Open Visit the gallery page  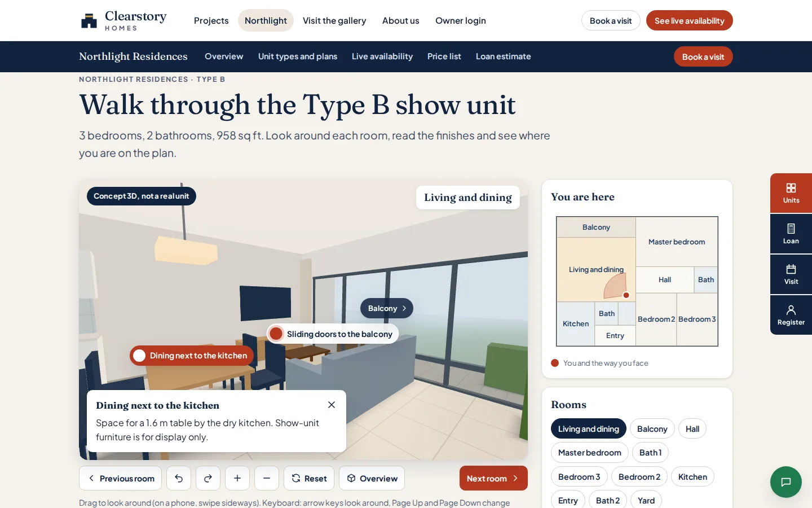334,20
